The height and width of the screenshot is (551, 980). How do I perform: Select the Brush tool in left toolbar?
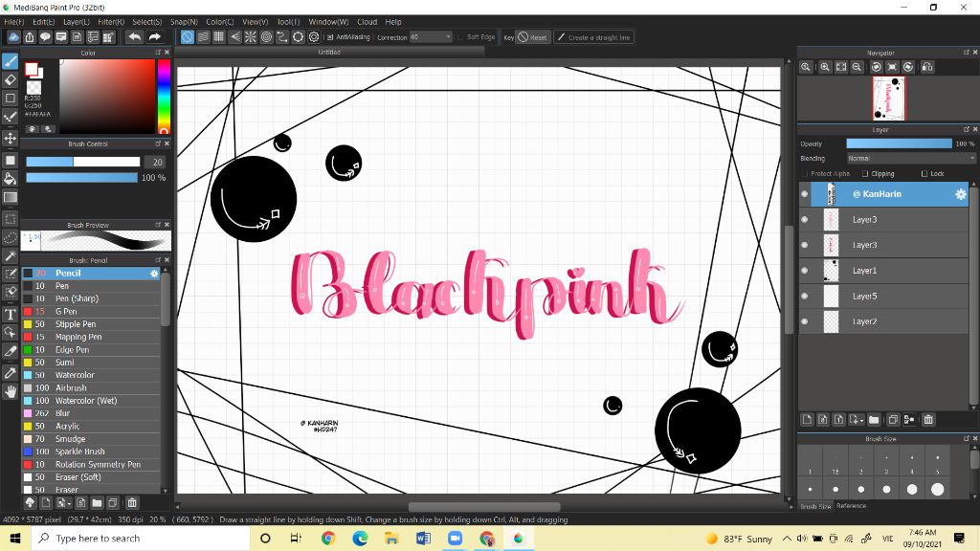pyautogui.click(x=10, y=61)
